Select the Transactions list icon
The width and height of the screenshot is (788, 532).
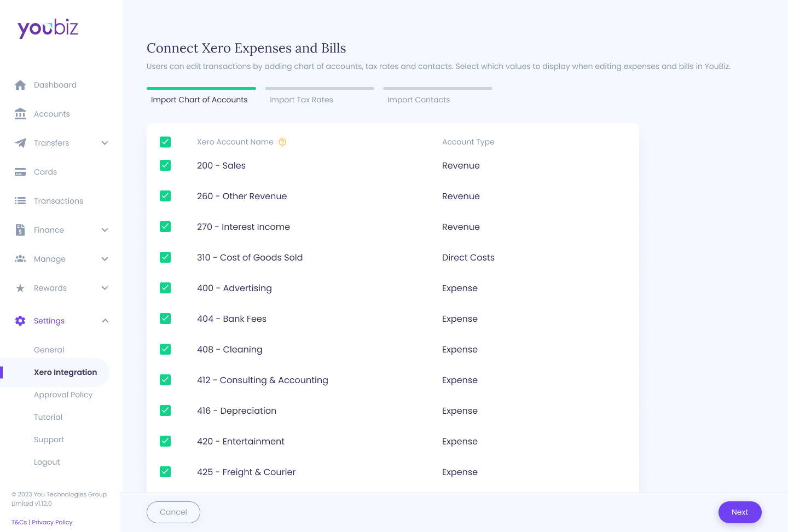(20, 201)
